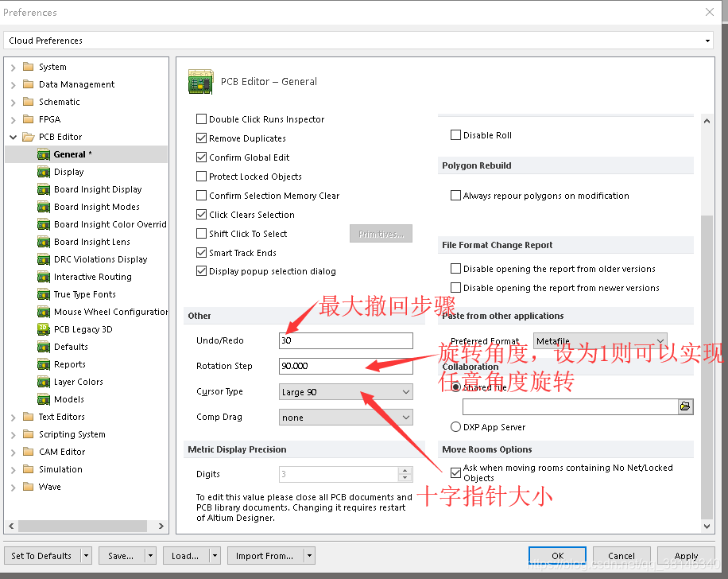Click the Simulation folder icon

pos(29,469)
